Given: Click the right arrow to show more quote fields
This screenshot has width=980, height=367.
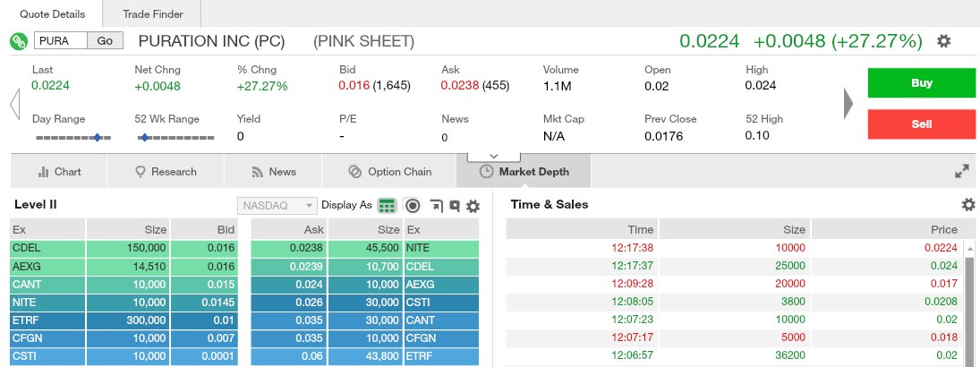Looking at the screenshot, I should [848, 103].
